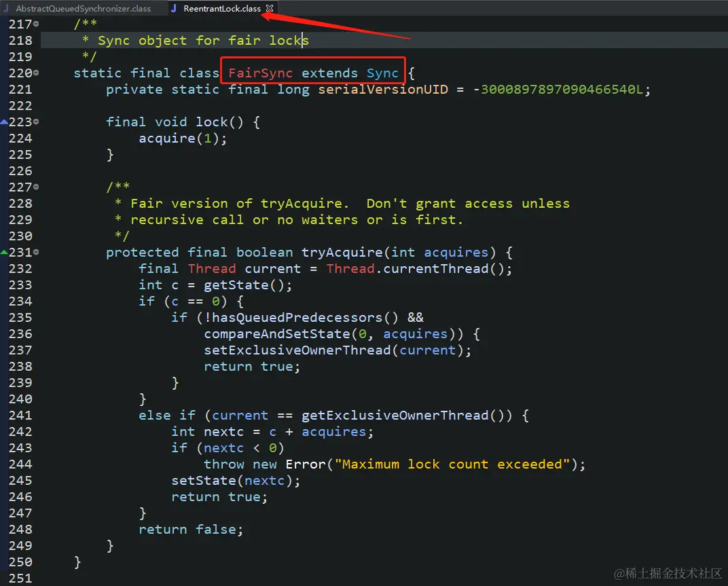This screenshot has height=586, width=728.
Task: Click the "Maximum lock count exceeded" string
Action: click(x=452, y=464)
